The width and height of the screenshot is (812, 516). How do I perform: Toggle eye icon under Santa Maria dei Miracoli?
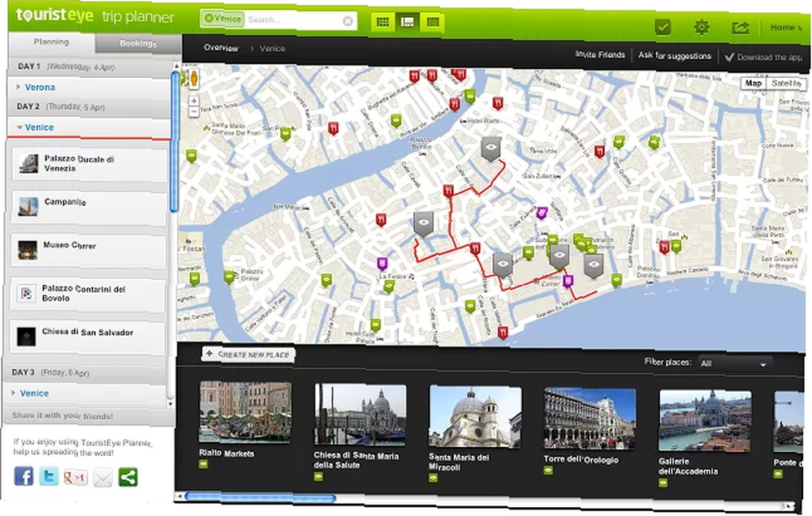(434, 478)
